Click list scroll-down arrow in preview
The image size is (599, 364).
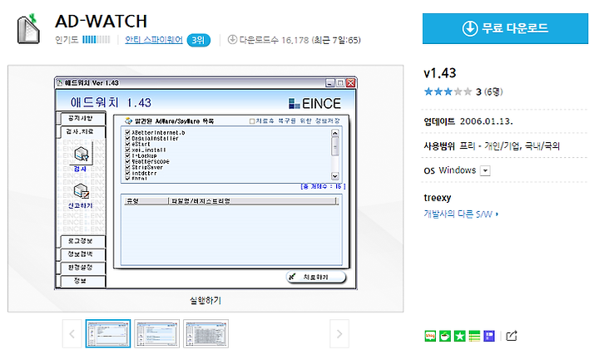click(335, 176)
